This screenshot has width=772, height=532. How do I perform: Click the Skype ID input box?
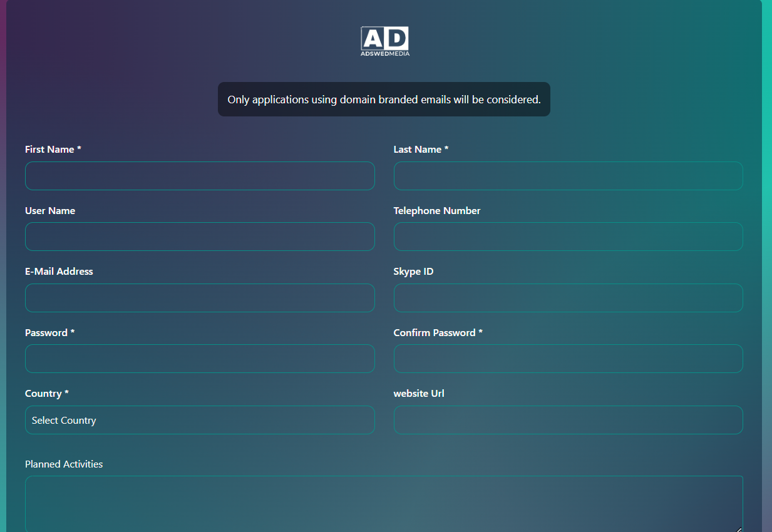pyautogui.click(x=568, y=298)
